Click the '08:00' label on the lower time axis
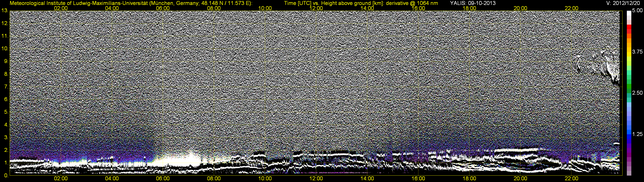 tap(214, 179)
